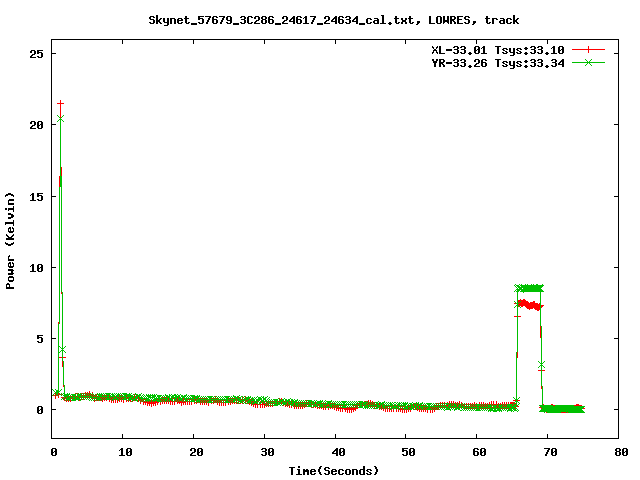
Task: Click the red plateau near 7.3 Kelvin
Action: pos(529,305)
